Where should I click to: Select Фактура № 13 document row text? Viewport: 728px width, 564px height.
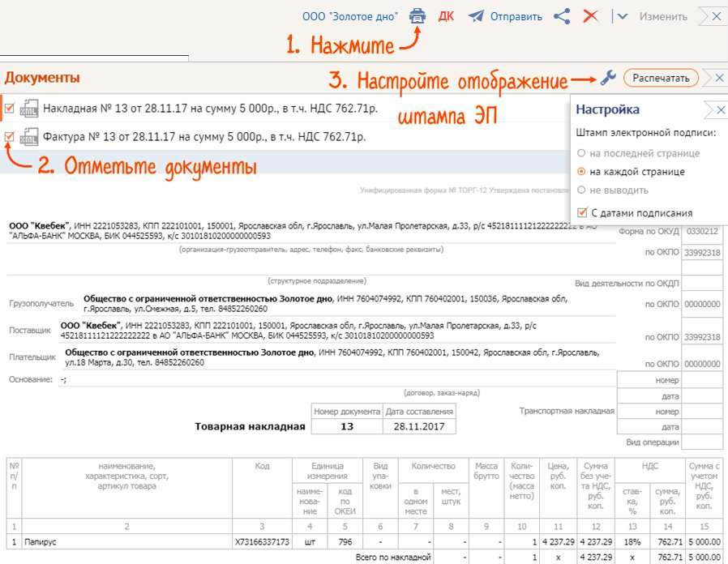click(204, 137)
